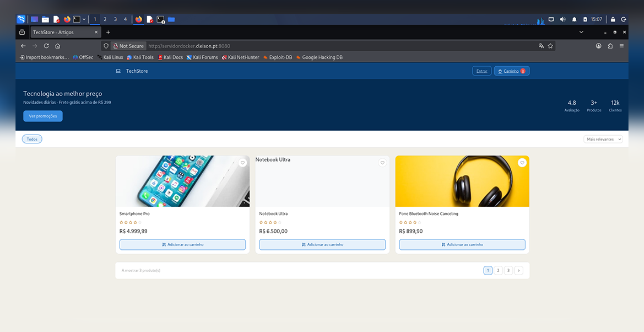This screenshot has width=644, height=332.
Task: Click the 15:07 clock
Action: point(597,19)
